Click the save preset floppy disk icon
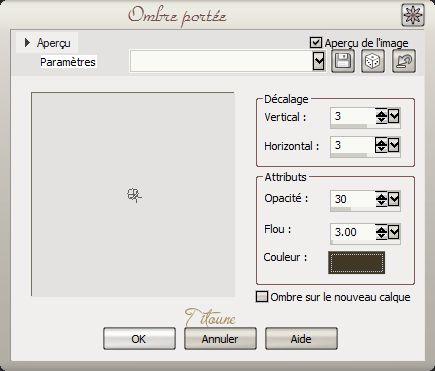Screen dimensions: 435x371 click(x=343, y=61)
